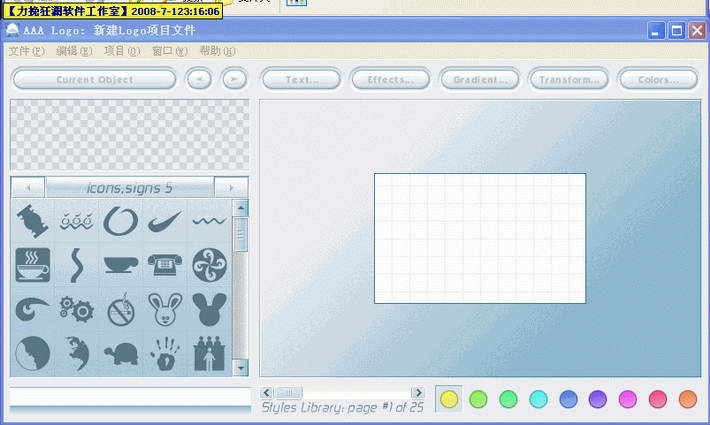Go to previous icon category

[x=28, y=188]
